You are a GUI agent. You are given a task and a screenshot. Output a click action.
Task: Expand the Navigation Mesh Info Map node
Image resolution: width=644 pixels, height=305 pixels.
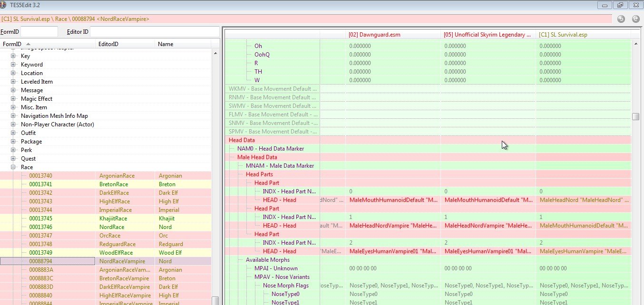tap(13, 116)
